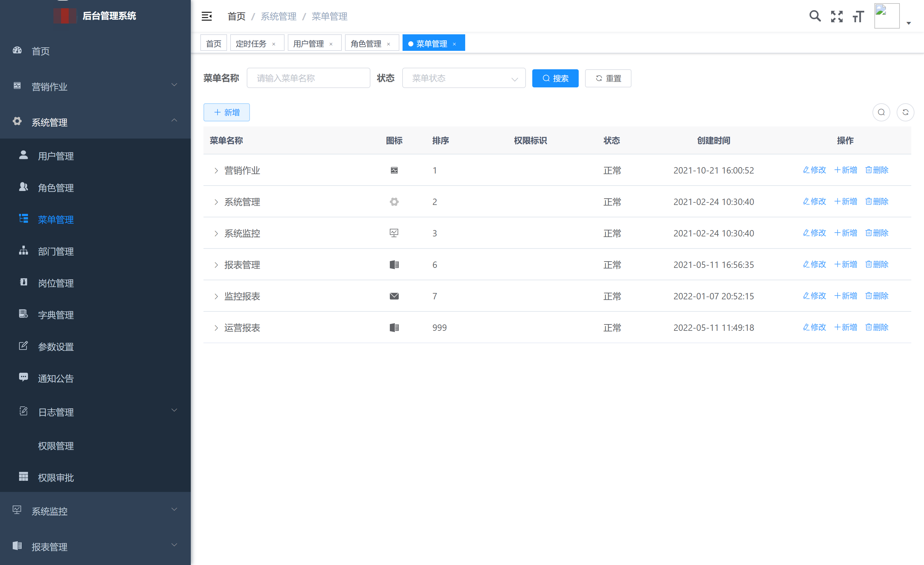
Task: Click the 2022-01-07 20:52:15 timestamp
Action: (x=714, y=296)
